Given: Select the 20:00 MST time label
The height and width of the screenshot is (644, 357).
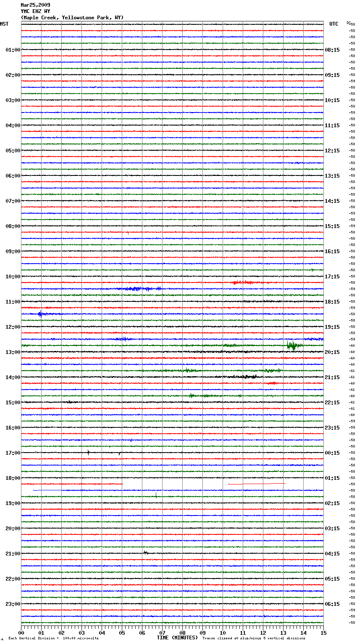Looking at the screenshot, I should (13, 529).
